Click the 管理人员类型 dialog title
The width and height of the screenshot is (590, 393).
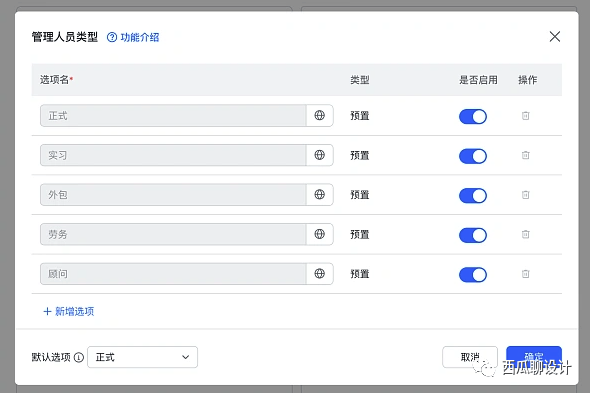tap(65, 37)
